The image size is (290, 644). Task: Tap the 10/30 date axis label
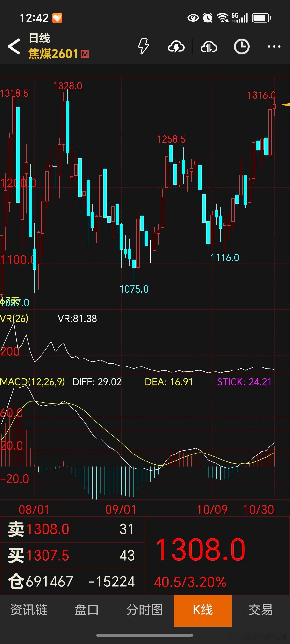pyautogui.click(x=259, y=510)
